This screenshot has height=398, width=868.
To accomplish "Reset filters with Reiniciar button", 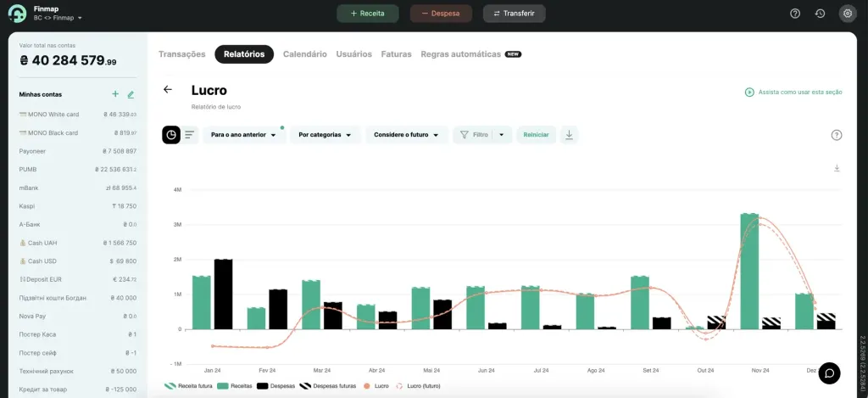I will coord(536,135).
